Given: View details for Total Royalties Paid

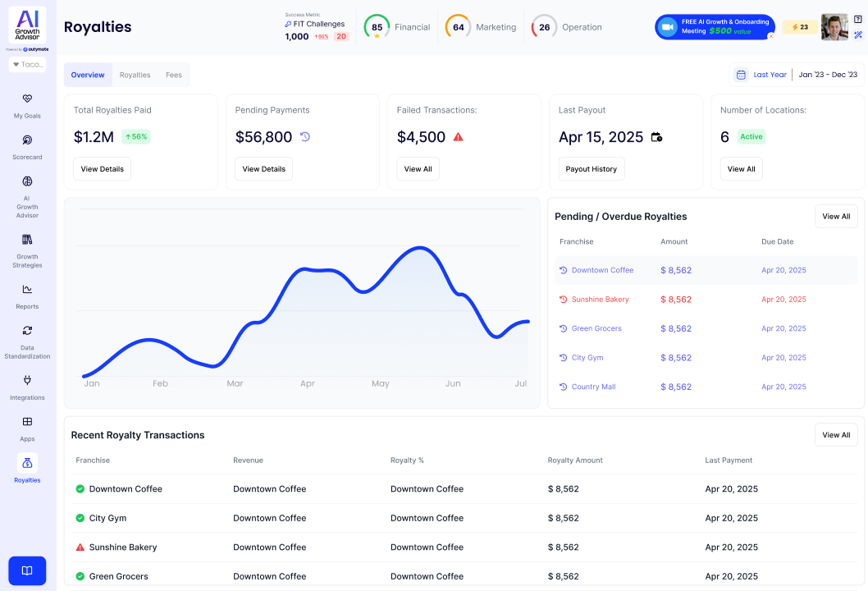Looking at the screenshot, I should (102, 169).
